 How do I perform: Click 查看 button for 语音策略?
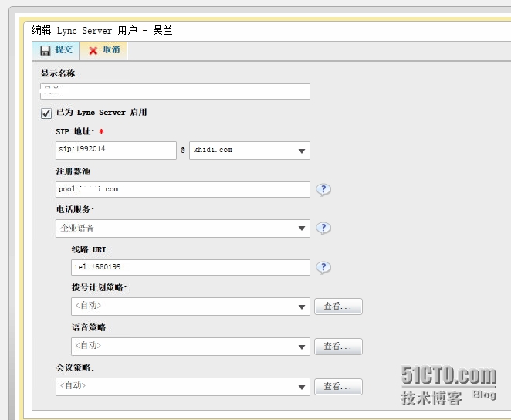coord(338,347)
